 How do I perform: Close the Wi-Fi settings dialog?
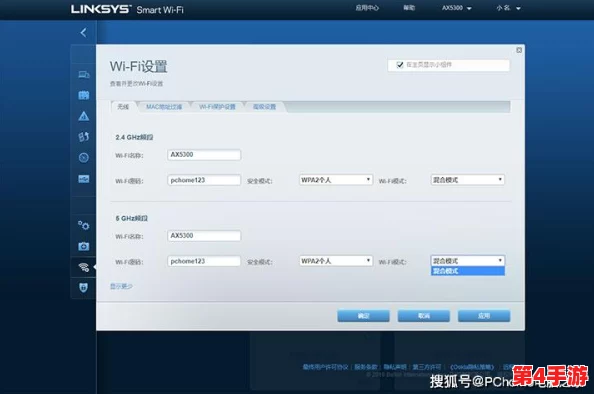(x=519, y=50)
